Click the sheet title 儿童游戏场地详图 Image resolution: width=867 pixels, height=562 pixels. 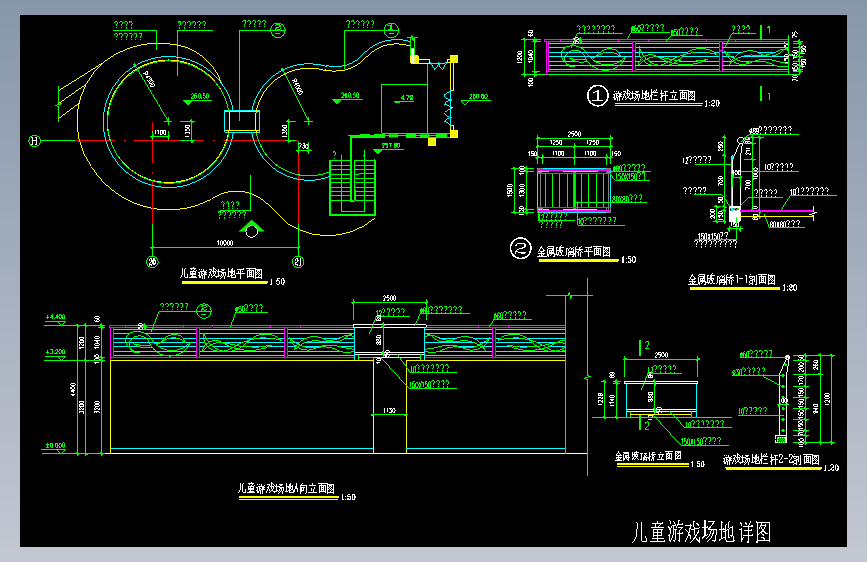(x=701, y=532)
